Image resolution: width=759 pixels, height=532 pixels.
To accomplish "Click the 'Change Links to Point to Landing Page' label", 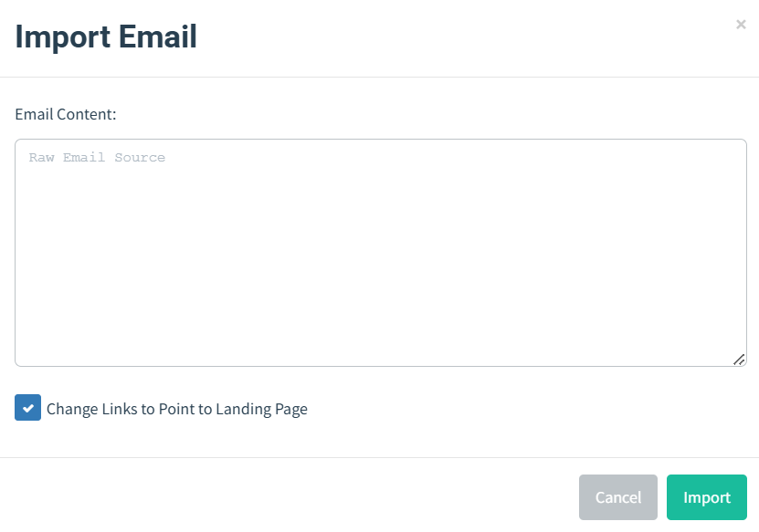I will pyautogui.click(x=176, y=409).
